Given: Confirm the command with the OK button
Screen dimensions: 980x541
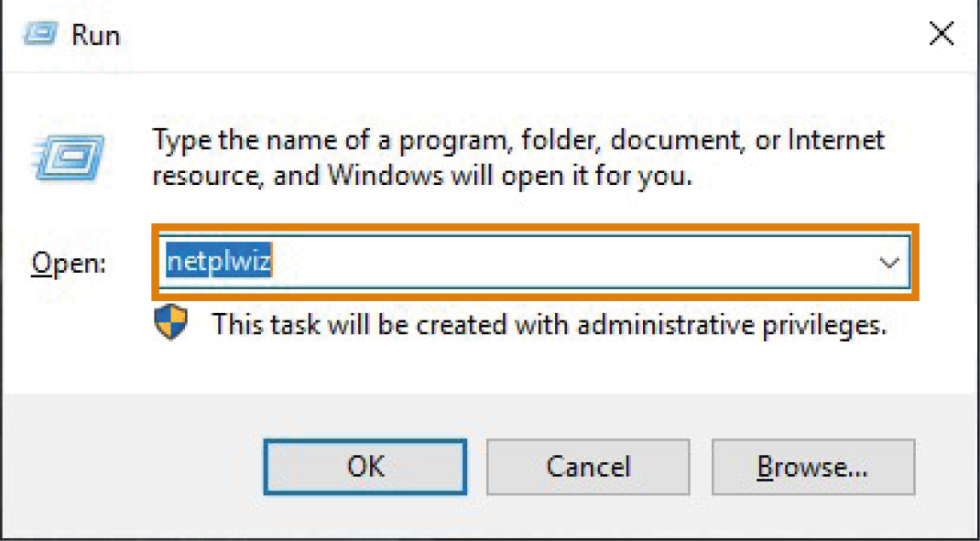Looking at the screenshot, I should (x=365, y=467).
